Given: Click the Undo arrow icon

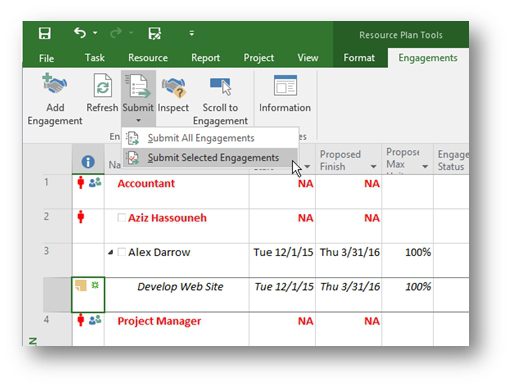Looking at the screenshot, I should [x=80, y=33].
